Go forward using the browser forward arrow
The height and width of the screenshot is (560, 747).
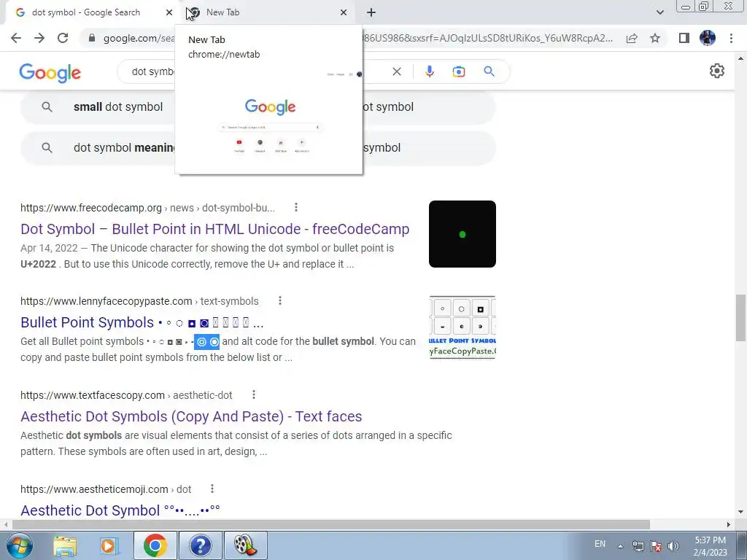tap(39, 38)
